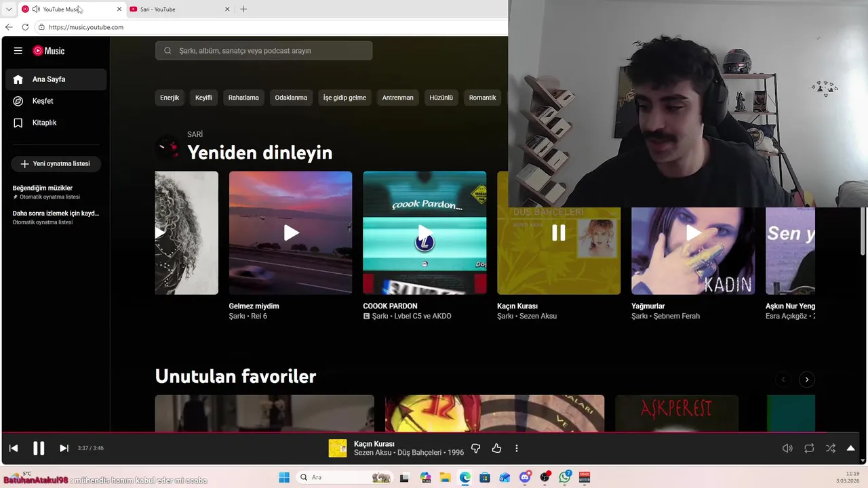Image resolution: width=868 pixels, height=488 pixels.
Task: Close the Sari - YouTube tab
Action: (x=227, y=9)
